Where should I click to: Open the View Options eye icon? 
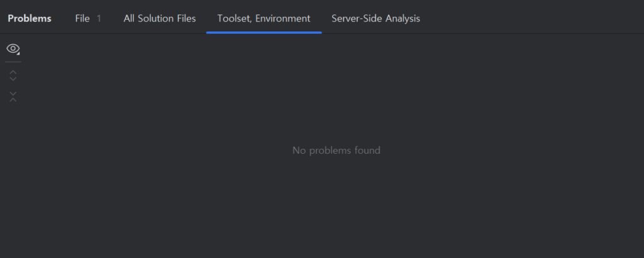point(13,49)
